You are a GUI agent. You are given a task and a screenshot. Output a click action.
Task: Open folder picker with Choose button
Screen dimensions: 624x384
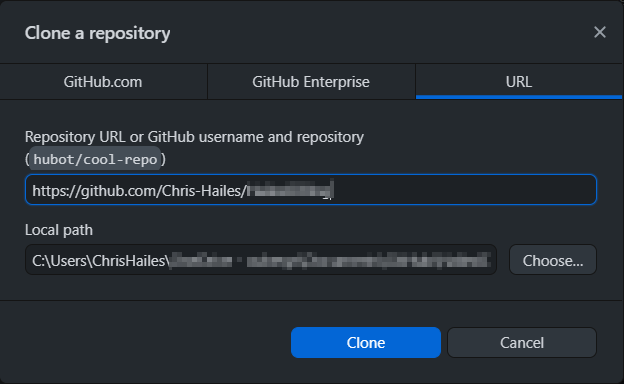point(553,260)
